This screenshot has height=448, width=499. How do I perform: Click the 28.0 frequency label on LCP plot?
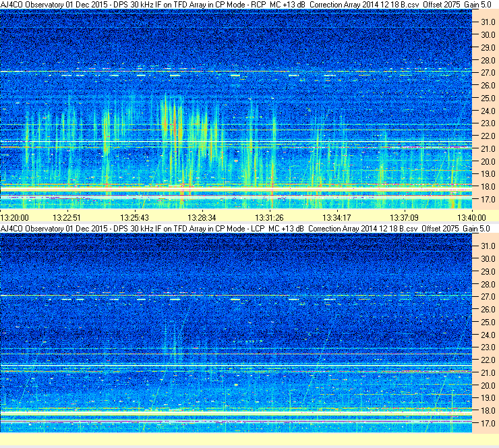pyautogui.click(x=488, y=284)
